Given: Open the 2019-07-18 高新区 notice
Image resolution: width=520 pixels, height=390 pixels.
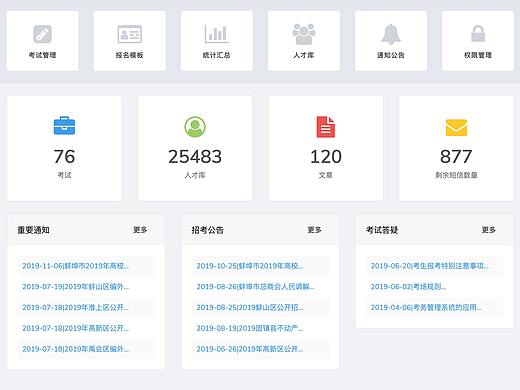Looking at the screenshot, I should coord(76,328).
